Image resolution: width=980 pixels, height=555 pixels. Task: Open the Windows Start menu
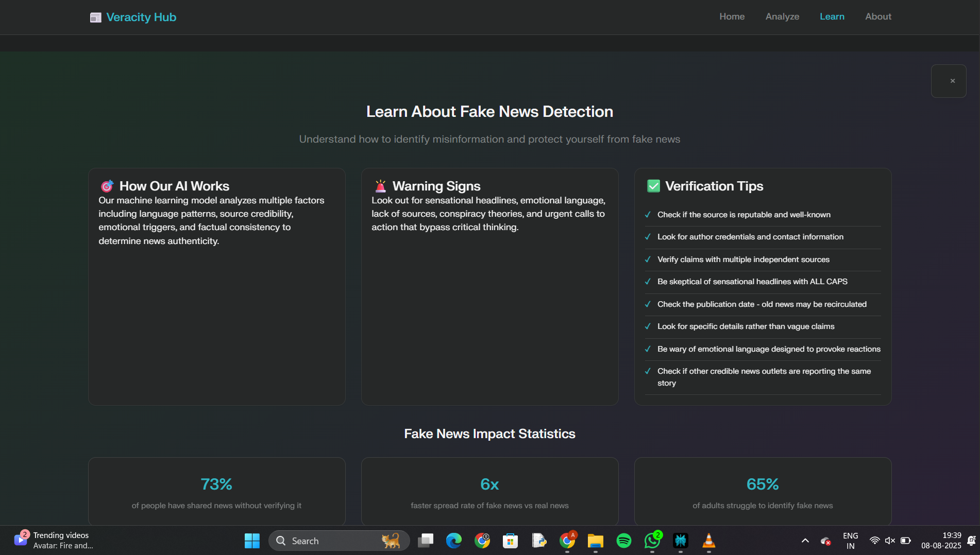[x=252, y=541]
